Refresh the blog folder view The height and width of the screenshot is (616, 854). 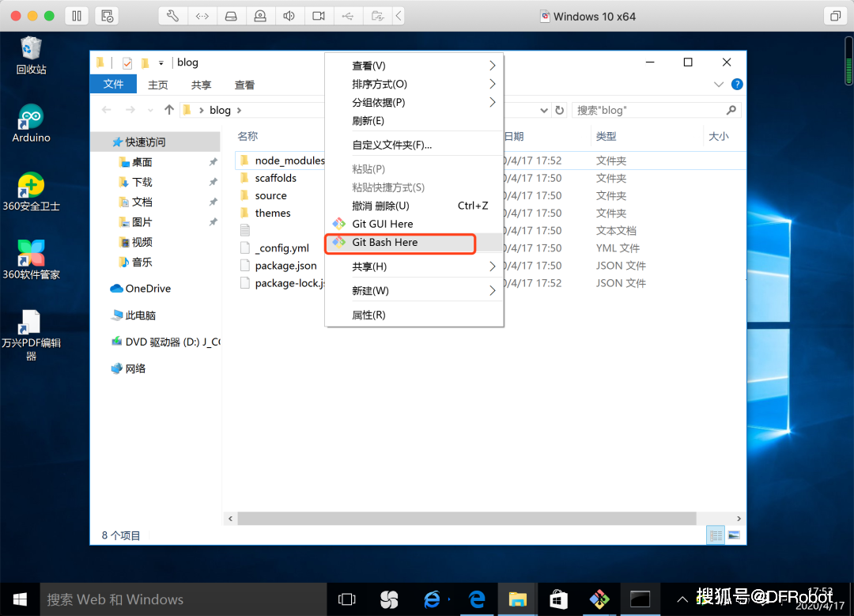click(559, 111)
